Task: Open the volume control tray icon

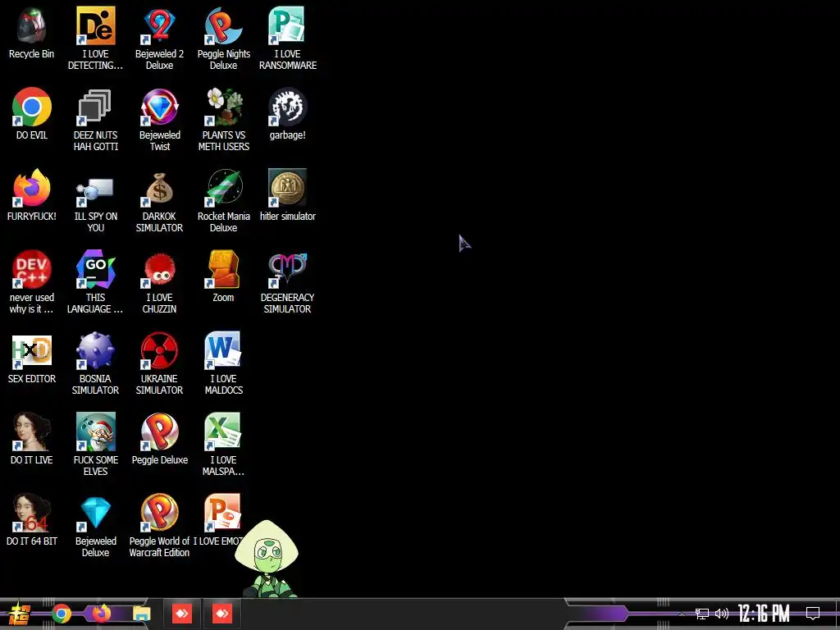Action: (x=722, y=614)
